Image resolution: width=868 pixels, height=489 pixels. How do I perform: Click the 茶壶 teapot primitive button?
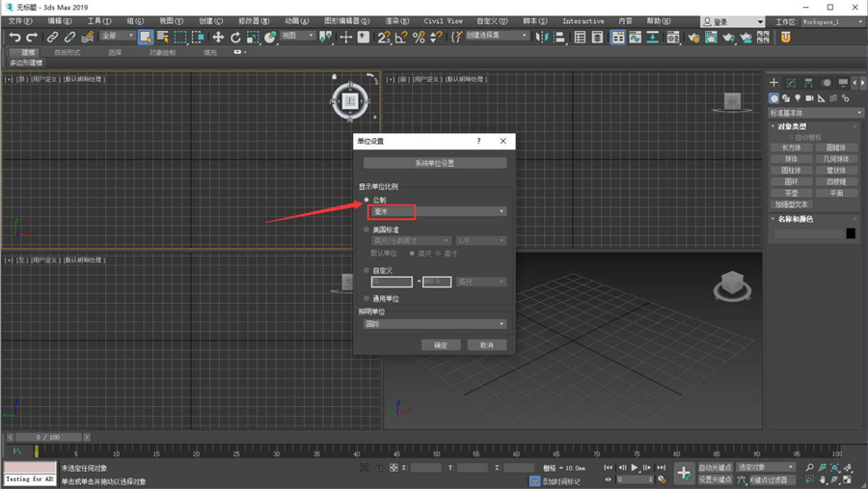click(791, 193)
